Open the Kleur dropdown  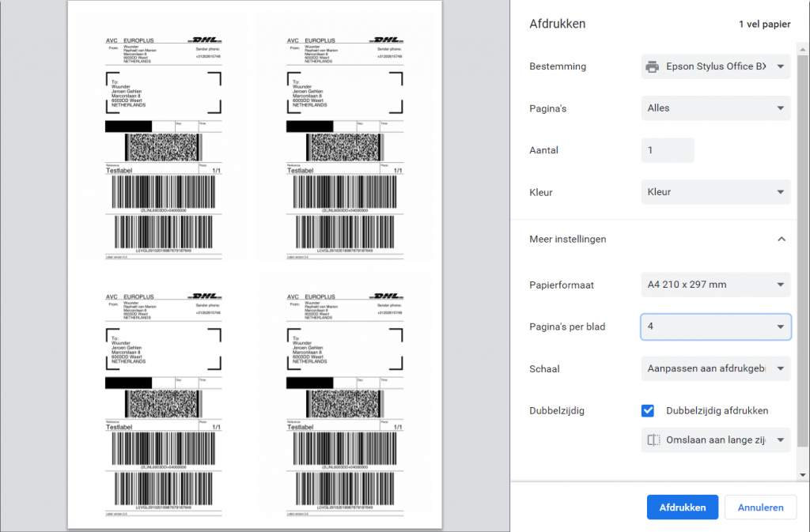coord(715,192)
